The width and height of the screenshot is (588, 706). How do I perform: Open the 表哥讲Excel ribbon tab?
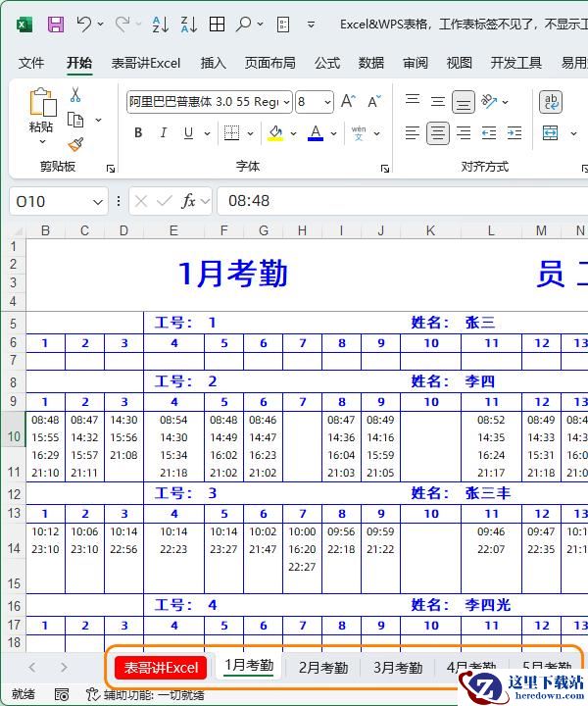coord(146,63)
